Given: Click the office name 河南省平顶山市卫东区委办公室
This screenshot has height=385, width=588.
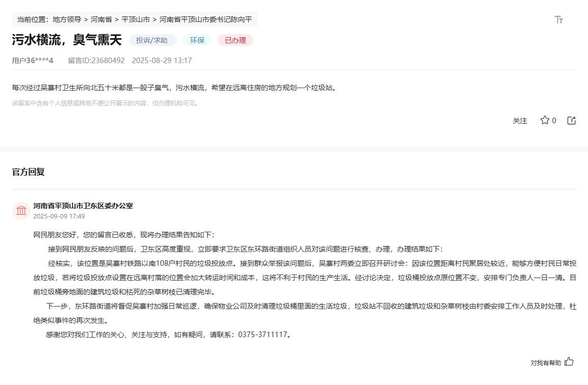Looking at the screenshot, I should (x=83, y=206).
